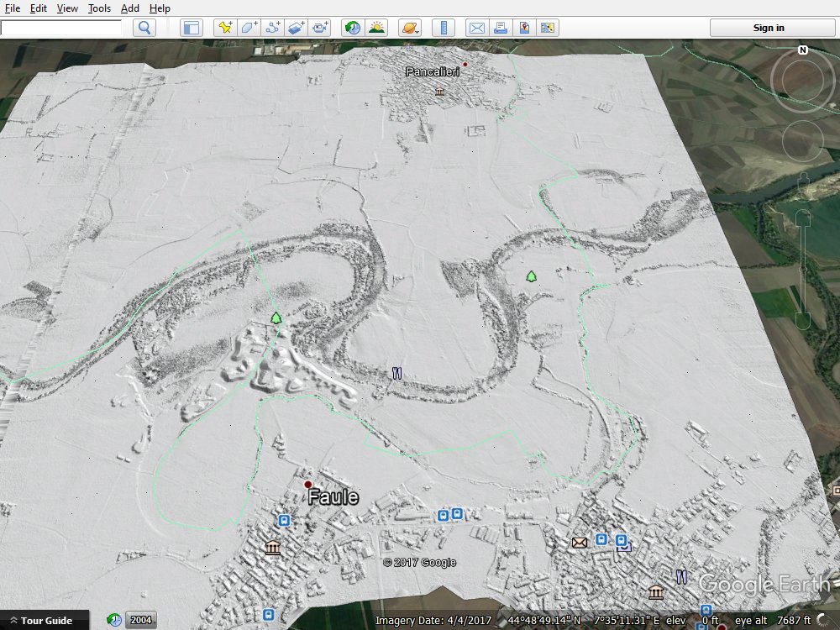Click the Add Image Overlay icon
Viewport: 840px width, 630px height.
pyautogui.click(x=296, y=28)
